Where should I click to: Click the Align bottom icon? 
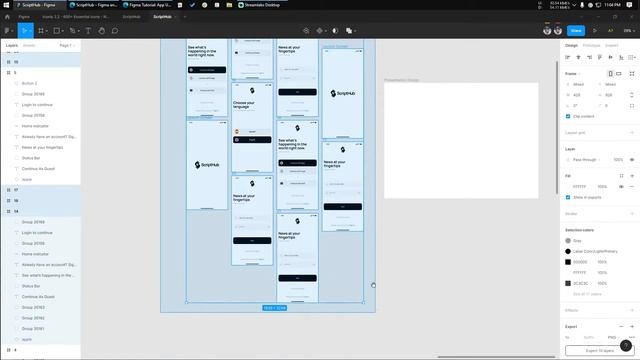coord(621,58)
